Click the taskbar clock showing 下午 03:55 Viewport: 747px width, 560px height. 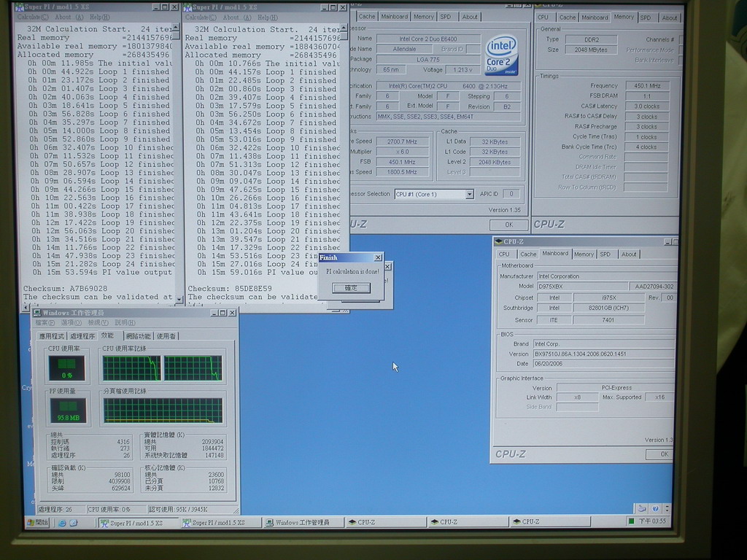tap(652, 521)
